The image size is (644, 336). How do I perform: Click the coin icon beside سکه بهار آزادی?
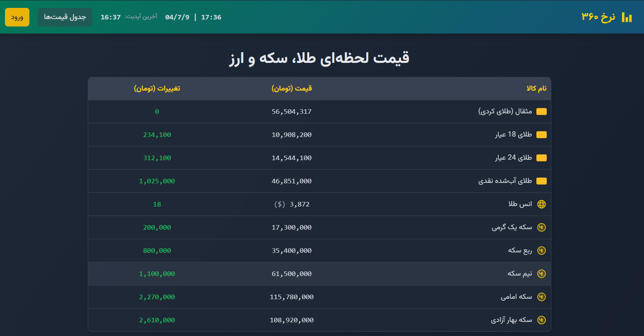pyautogui.click(x=542, y=320)
